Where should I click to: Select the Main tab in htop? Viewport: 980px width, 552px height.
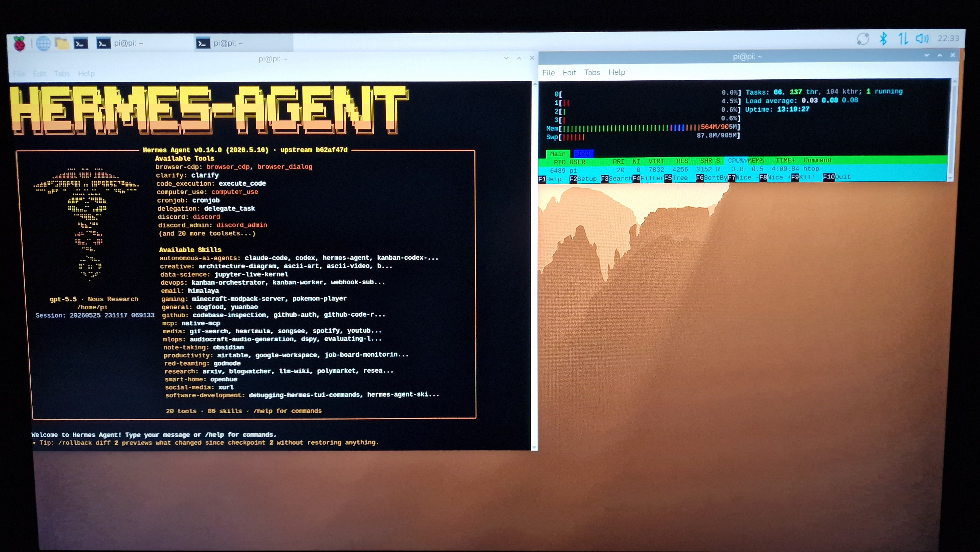558,154
